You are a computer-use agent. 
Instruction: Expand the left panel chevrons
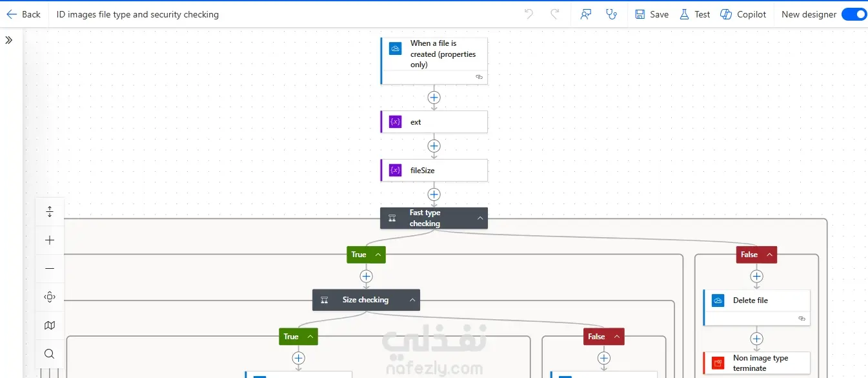(x=9, y=40)
